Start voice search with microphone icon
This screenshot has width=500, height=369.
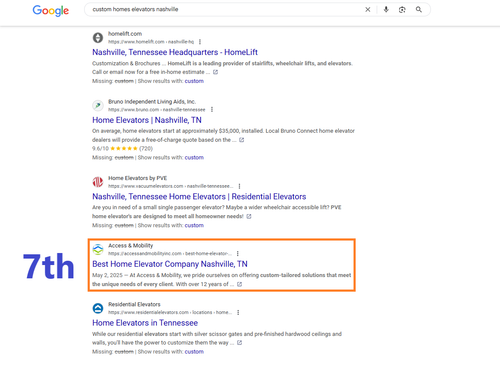(386, 10)
